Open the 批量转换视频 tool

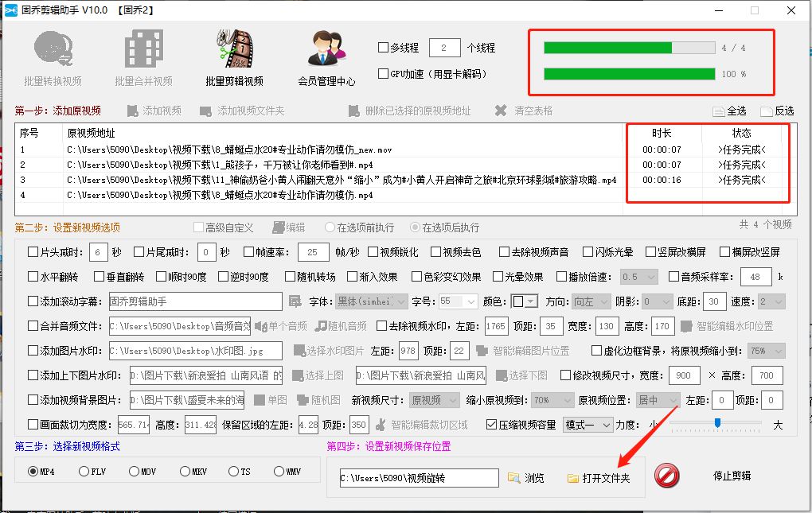[x=53, y=56]
